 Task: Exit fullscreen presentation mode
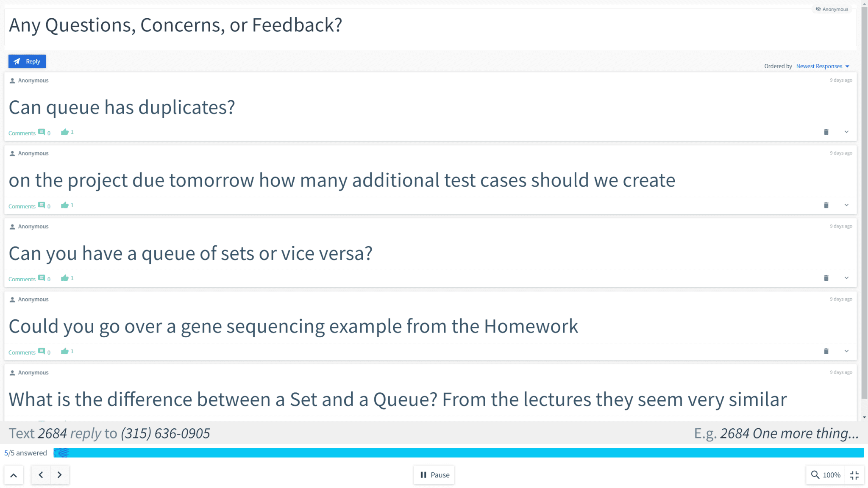click(854, 475)
